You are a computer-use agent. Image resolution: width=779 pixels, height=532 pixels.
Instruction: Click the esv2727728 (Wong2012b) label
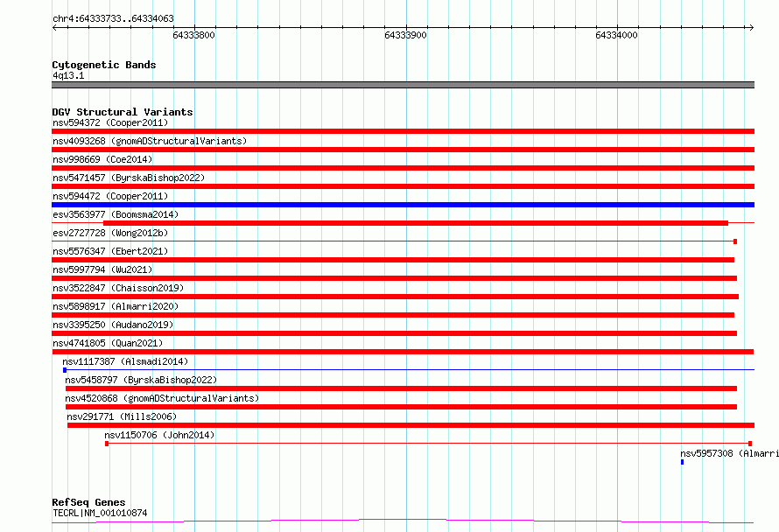tap(110, 233)
